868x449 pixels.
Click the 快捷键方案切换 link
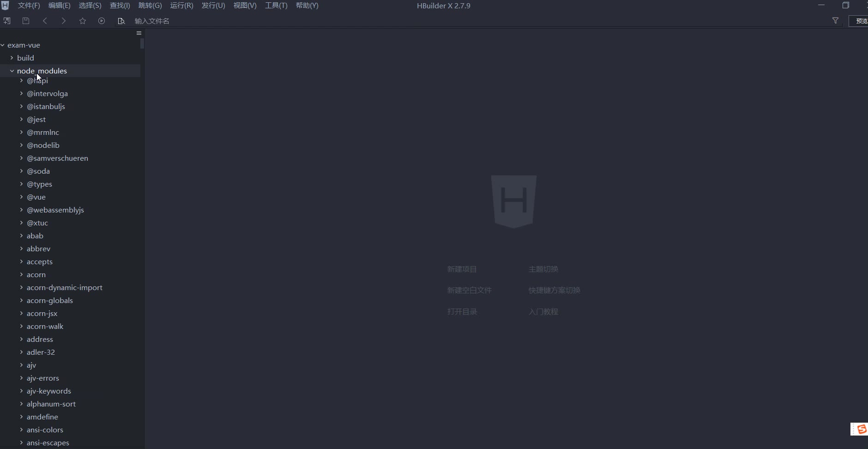554,290
